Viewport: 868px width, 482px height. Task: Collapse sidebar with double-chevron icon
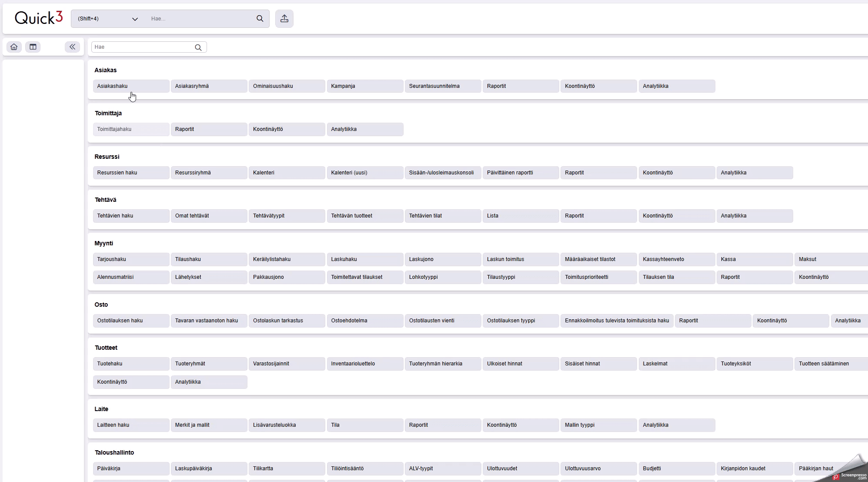72,47
